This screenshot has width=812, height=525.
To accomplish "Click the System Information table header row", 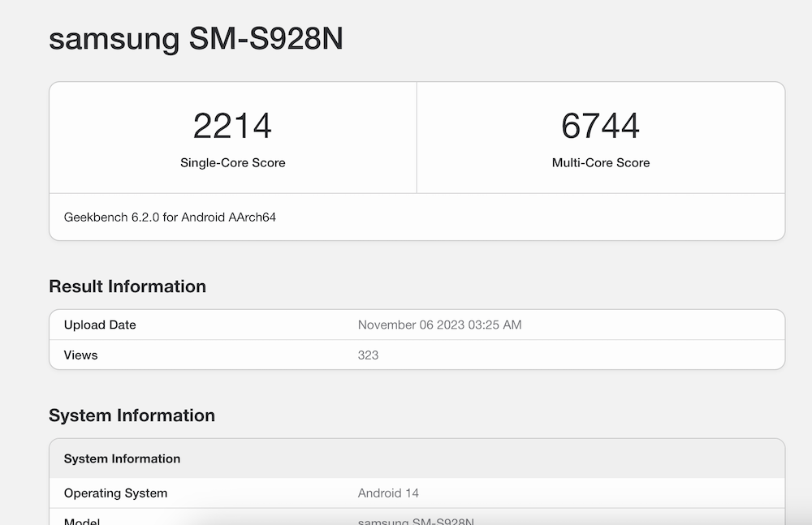I will pyautogui.click(x=417, y=458).
